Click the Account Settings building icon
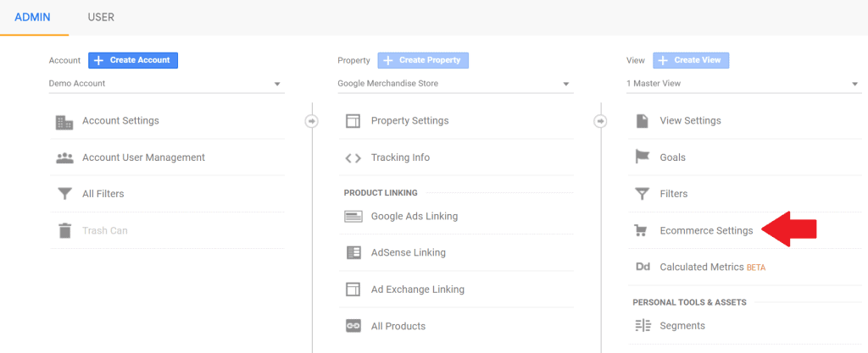The width and height of the screenshot is (868, 353). tap(64, 122)
